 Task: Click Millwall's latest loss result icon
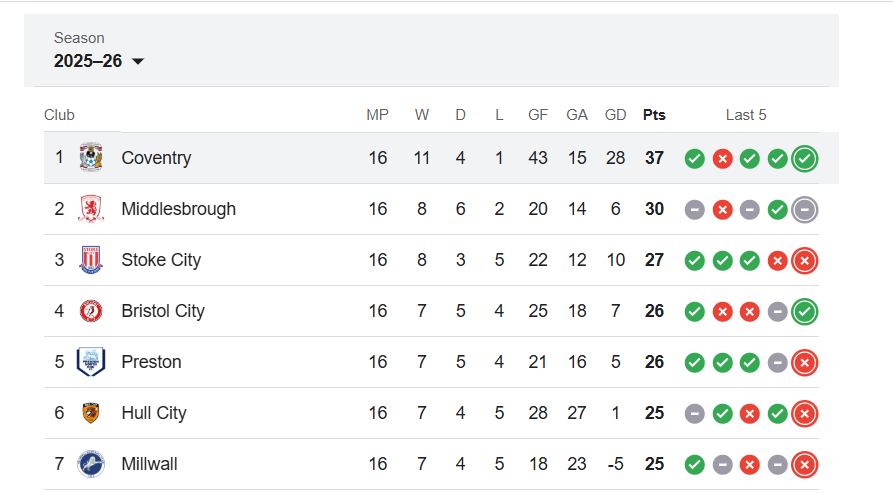(805, 464)
